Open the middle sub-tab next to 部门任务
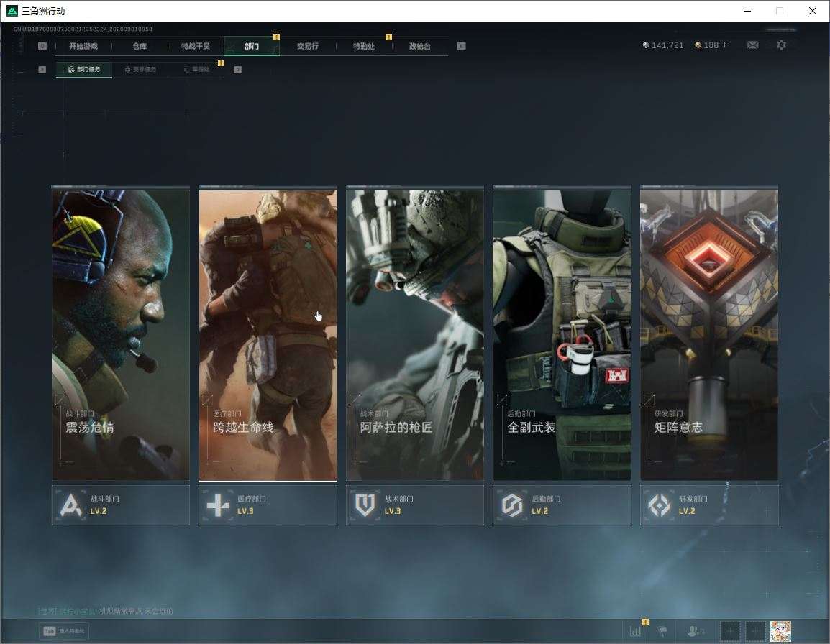Image resolution: width=830 pixels, height=644 pixels. click(140, 69)
